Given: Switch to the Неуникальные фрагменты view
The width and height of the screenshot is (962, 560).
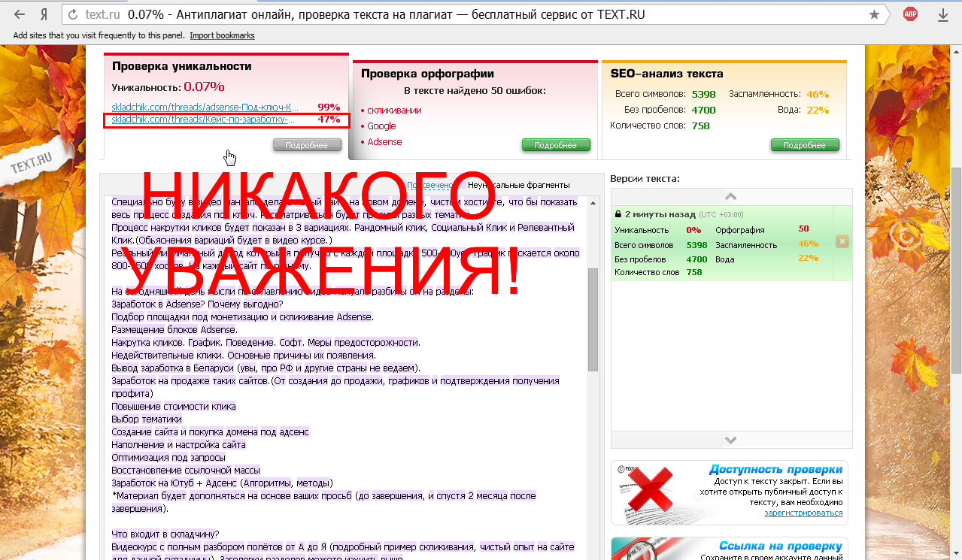Looking at the screenshot, I should point(518,185).
